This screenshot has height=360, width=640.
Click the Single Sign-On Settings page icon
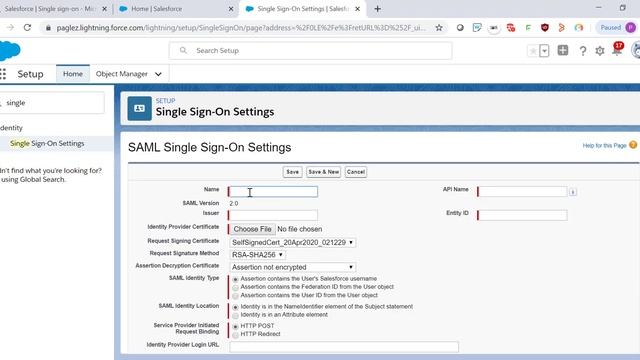[x=139, y=108]
